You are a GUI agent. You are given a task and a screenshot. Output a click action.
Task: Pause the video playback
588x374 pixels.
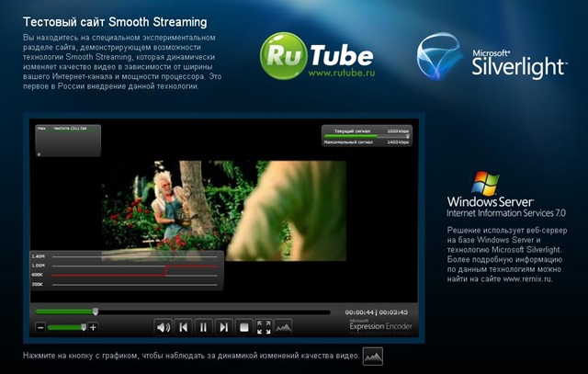[x=204, y=327]
